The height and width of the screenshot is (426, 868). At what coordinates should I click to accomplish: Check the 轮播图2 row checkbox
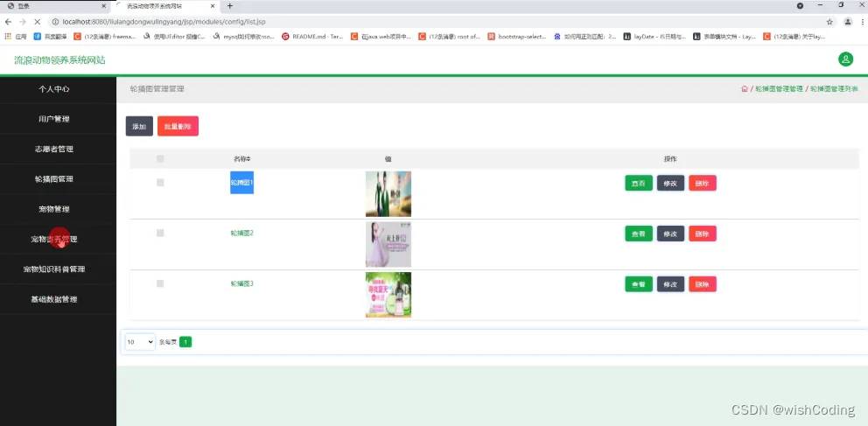point(160,233)
